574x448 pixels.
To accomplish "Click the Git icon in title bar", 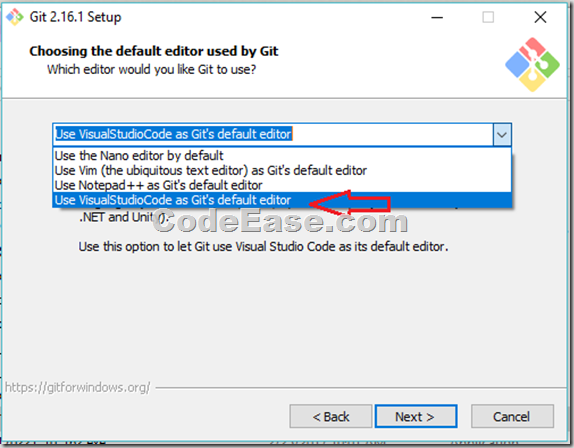I will pyautogui.click(x=15, y=17).
